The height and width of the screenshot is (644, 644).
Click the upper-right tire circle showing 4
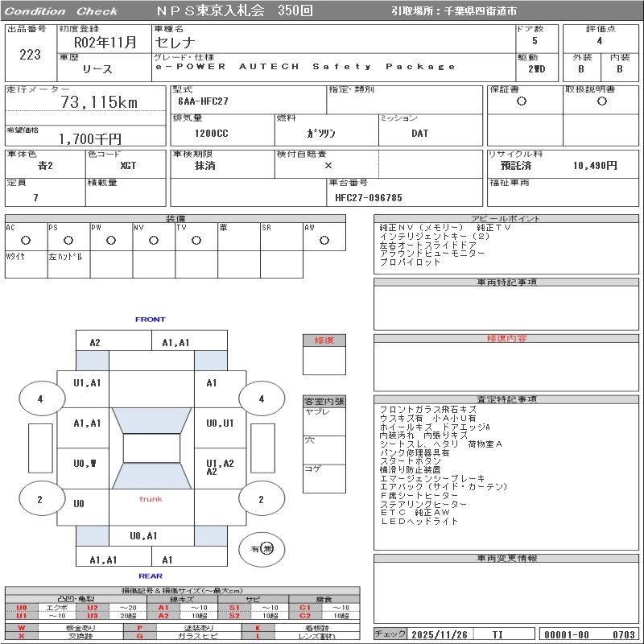point(261,398)
